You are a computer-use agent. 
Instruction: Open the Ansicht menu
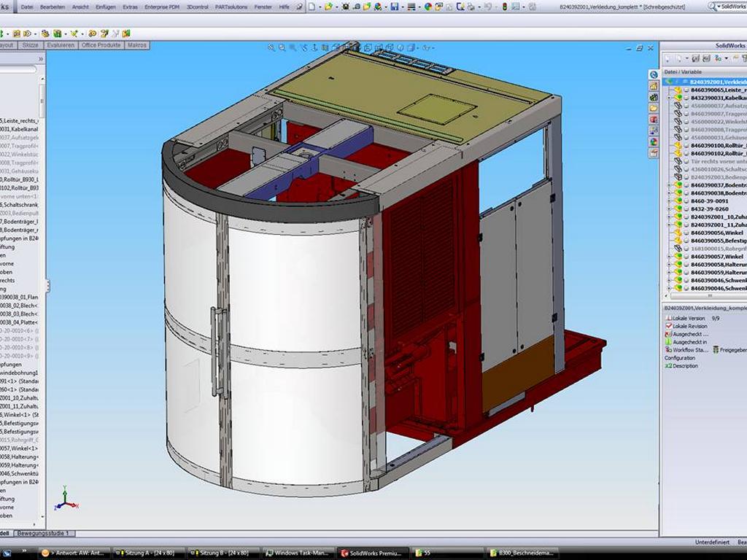(80, 7)
